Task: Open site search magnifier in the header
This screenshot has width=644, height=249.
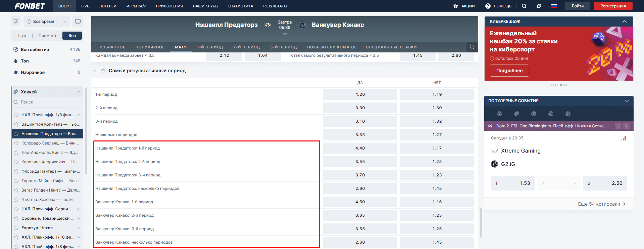Action: [x=524, y=6]
